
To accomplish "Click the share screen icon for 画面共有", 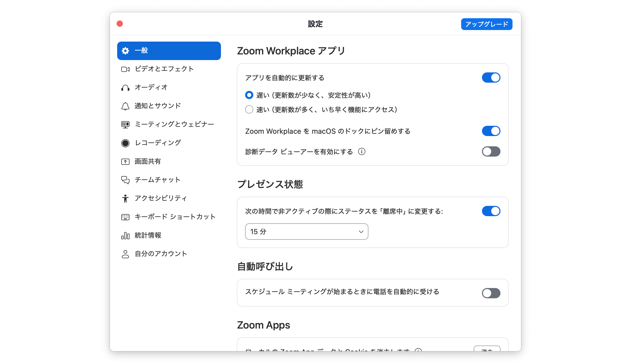I will click(125, 161).
